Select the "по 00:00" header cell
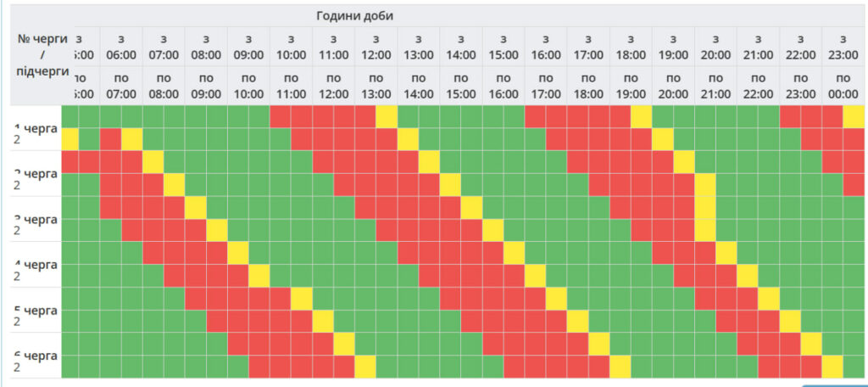Viewport: 868px width, 387px height. (843, 86)
